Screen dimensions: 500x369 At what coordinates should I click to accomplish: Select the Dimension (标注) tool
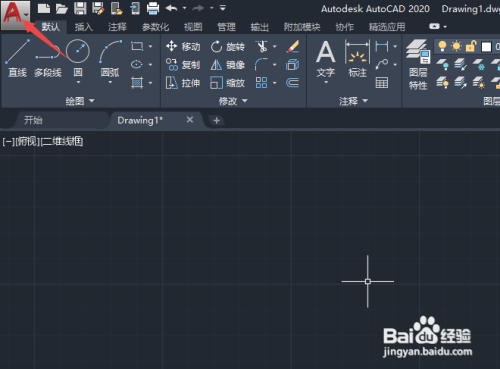[357, 58]
